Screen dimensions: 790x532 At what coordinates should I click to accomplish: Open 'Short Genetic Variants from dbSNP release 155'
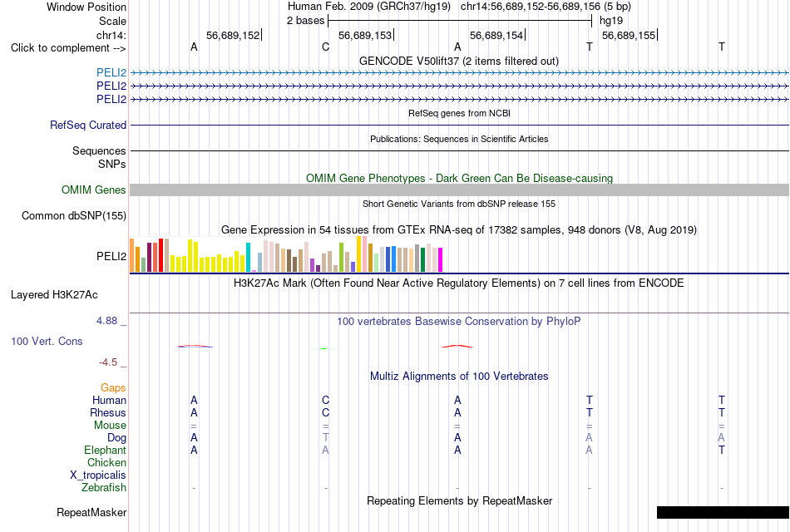pyautogui.click(x=459, y=204)
